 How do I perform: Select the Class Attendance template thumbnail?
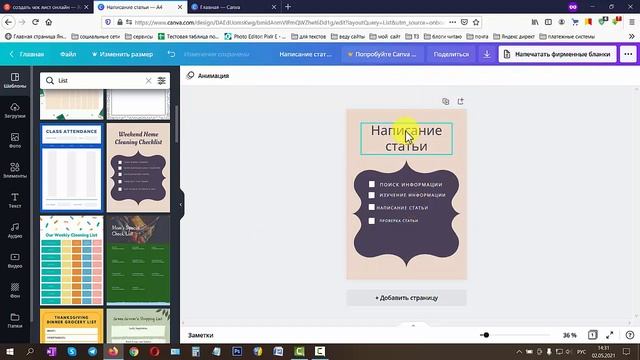coord(71,167)
